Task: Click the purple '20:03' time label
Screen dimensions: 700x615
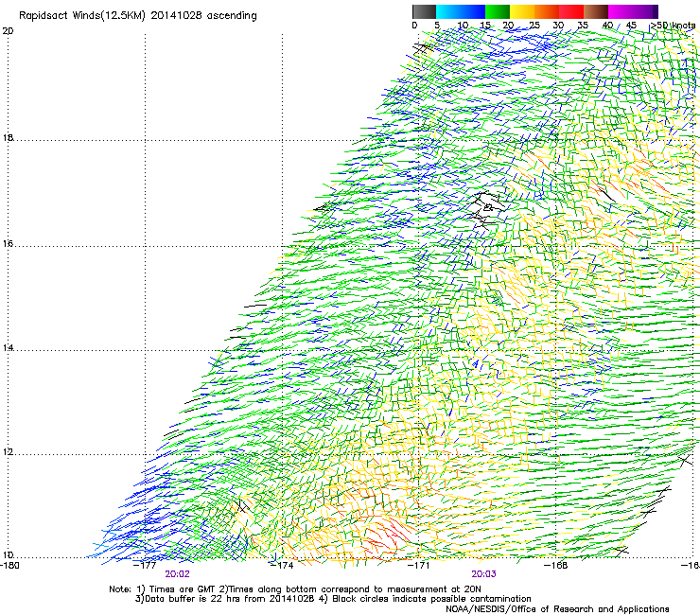Action: [x=484, y=574]
